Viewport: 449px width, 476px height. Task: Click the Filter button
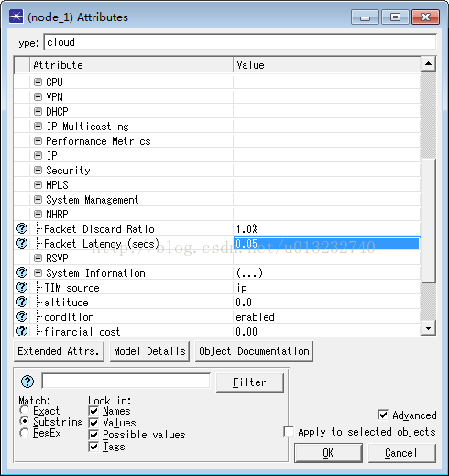(250, 382)
